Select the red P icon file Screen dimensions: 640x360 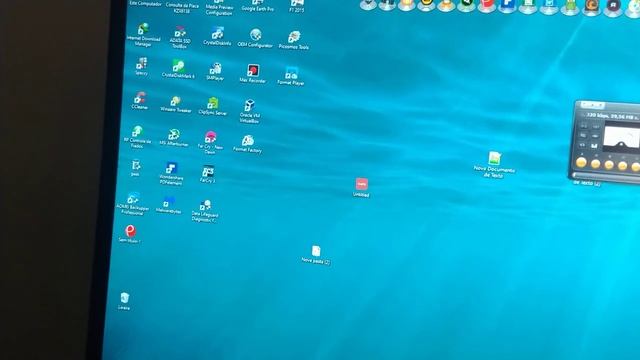(x=130, y=231)
